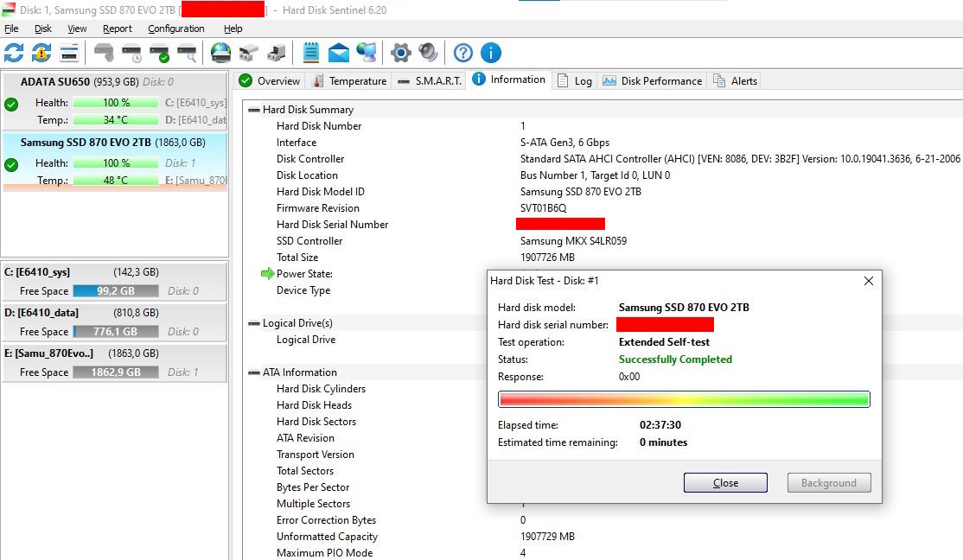Image resolution: width=963 pixels, height=560 pixels.
Task: Collapse the Logical Drive(s) section
Action: [x=253, y=323]
